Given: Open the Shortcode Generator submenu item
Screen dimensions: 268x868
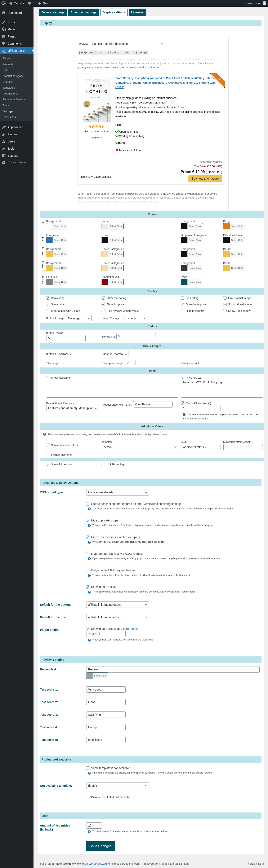Looking at the screenshot, I should click(x=15, y=99).
